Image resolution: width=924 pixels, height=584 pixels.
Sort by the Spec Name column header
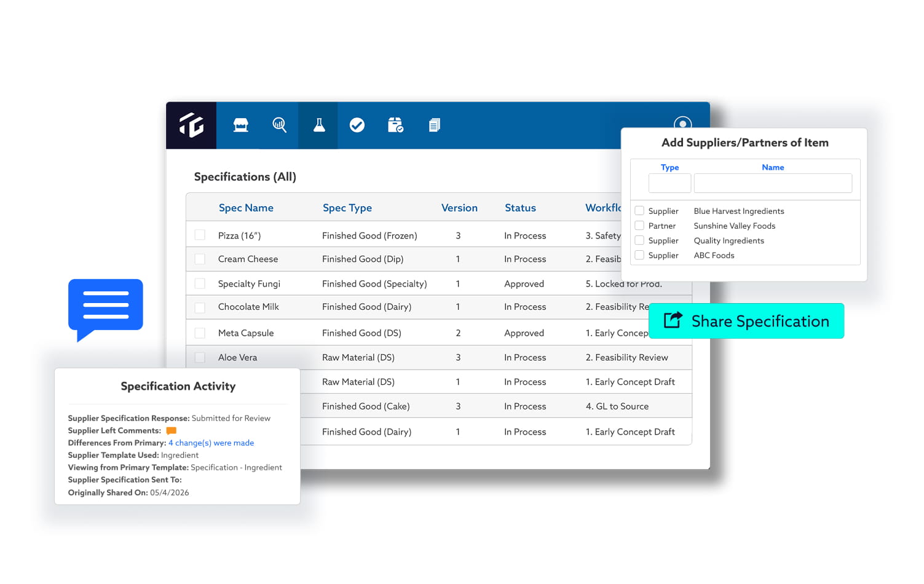pyautogui.click(x=246, y=208)
